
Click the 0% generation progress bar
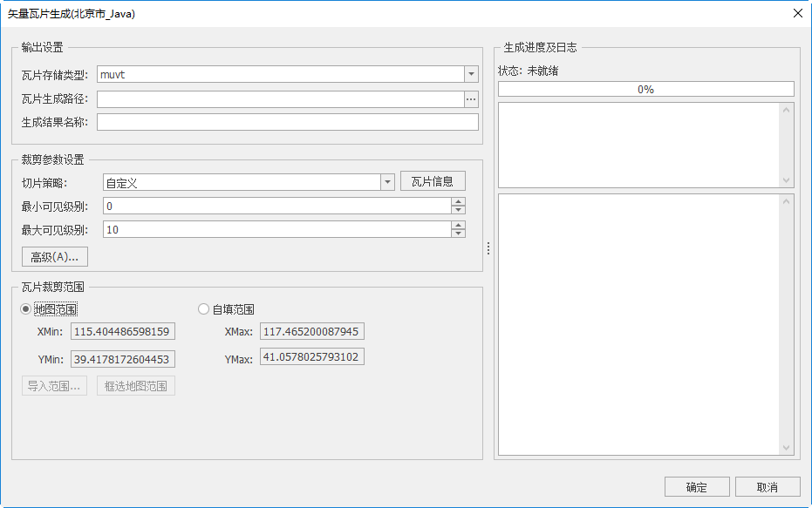click(x=645, y=89)
